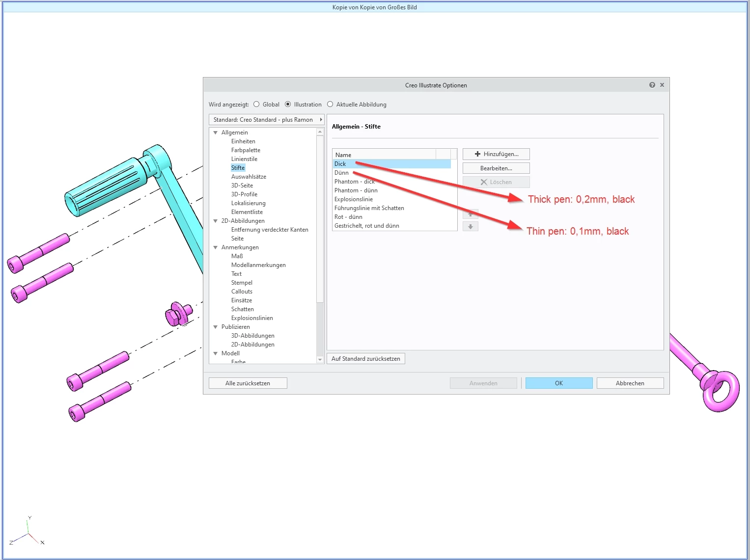
Task: Confirm the dialog with OK
Action: click(x=559, y=383)
